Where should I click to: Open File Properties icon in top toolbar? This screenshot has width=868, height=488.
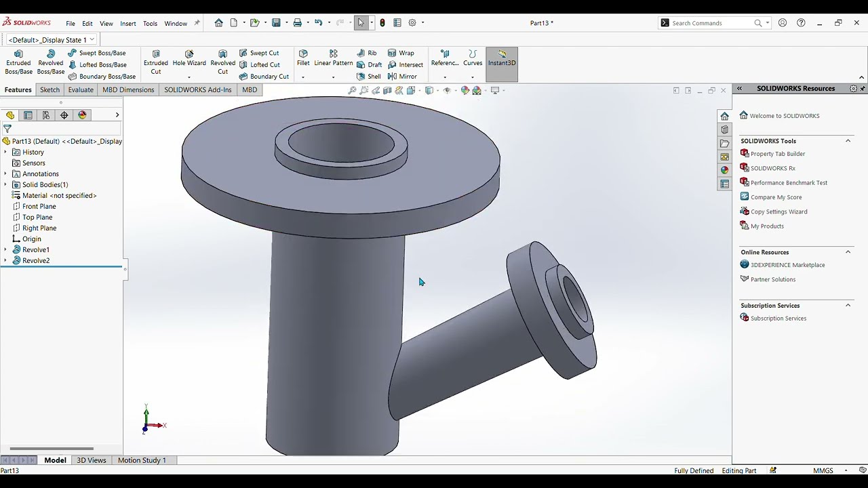tap(397, 22)
